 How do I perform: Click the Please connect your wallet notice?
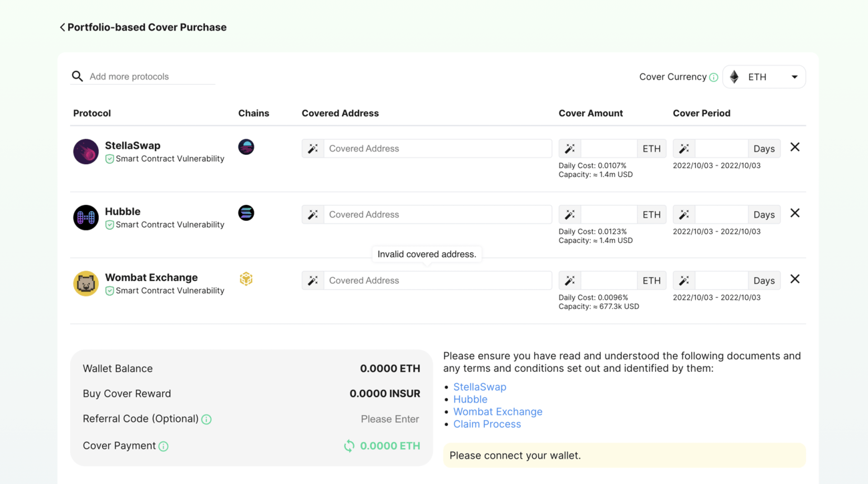click(x=624, y=455)
